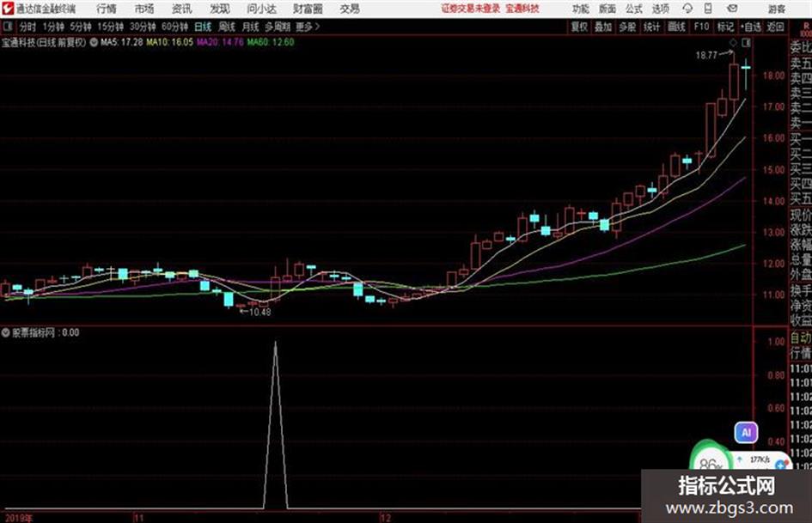Open the 发现 menu
812x523 pixels.
click(220, 9)
